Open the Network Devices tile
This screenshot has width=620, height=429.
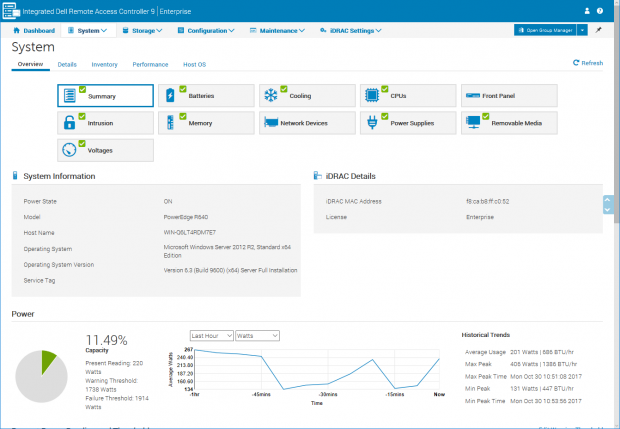coord(307,123)
